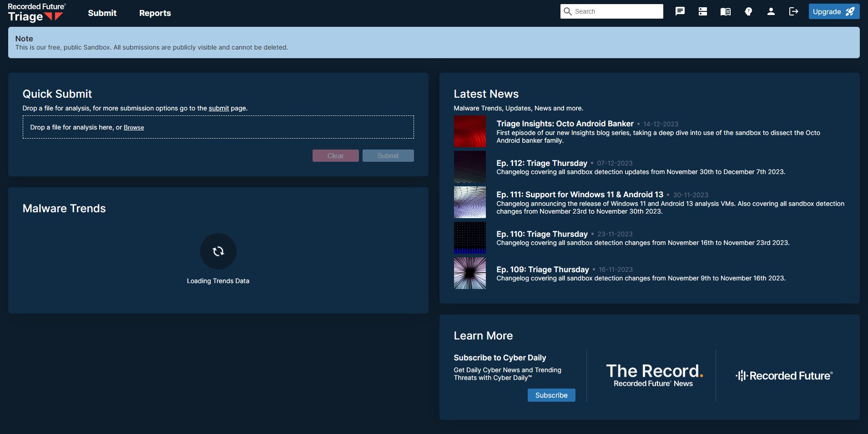Click the file drop area for analysis
The image size is (868, 434).
click(x=217, y=127)
